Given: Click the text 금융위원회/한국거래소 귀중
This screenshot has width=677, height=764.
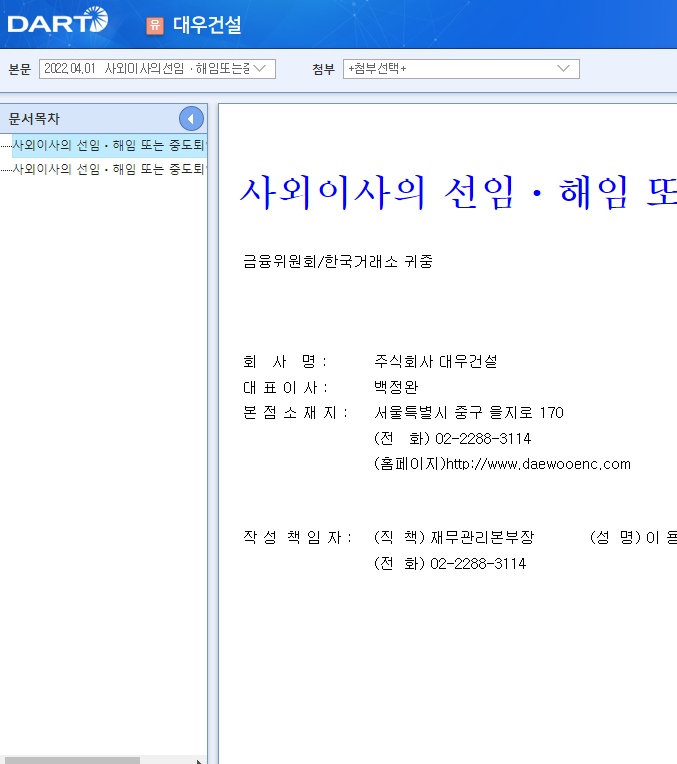Looking at the screenshot, I should (x=338, y=262).
